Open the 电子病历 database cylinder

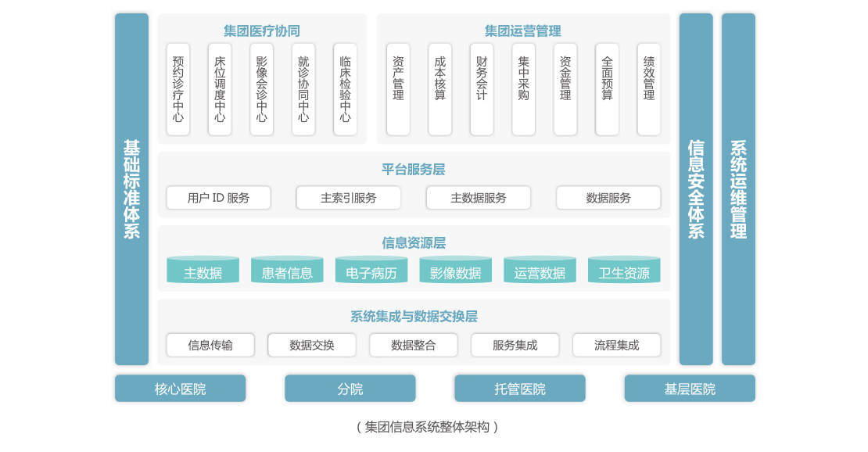click(371, 270)
